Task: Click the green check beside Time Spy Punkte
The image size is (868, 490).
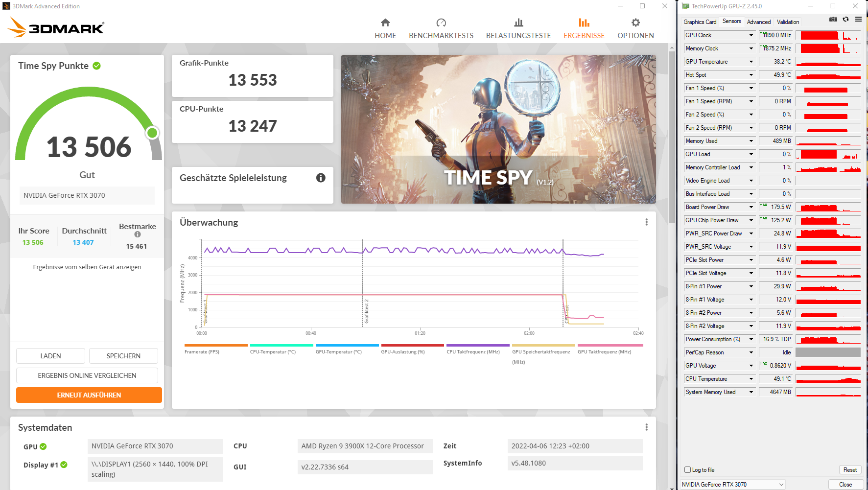Action: (97, 66)
